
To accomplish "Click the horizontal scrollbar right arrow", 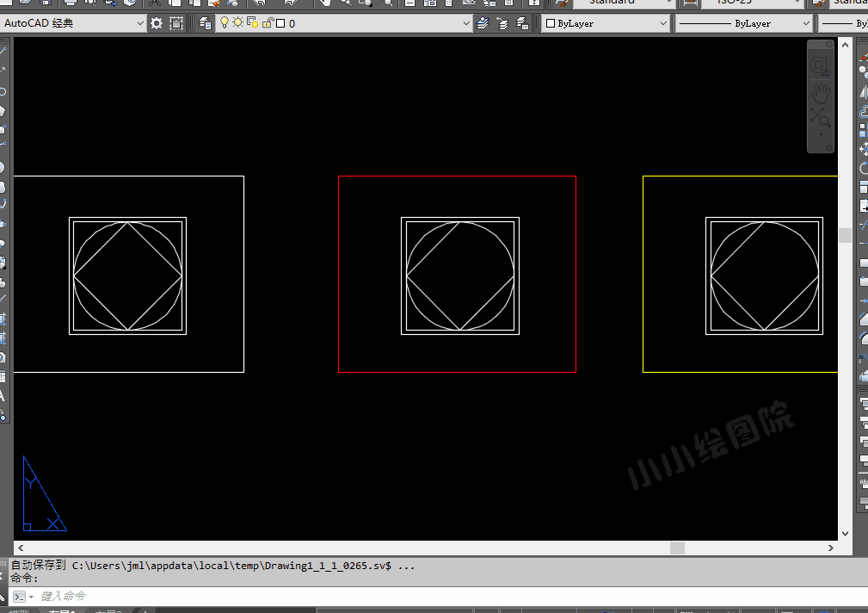I will point(831,548).
